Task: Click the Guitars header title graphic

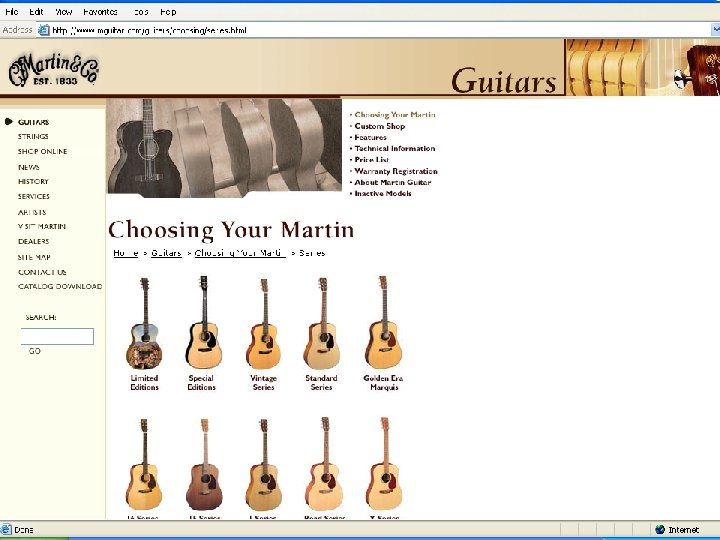Action: (504, 81)
